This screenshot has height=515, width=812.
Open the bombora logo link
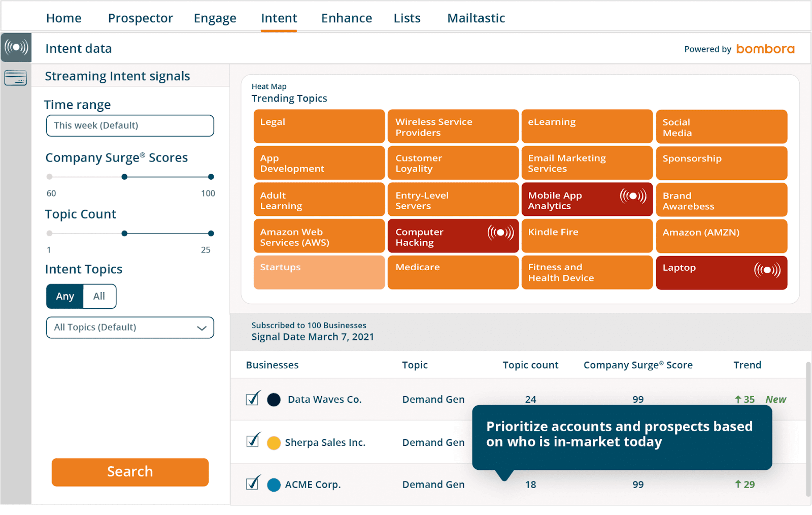pyautogui.click(x=765, y=49)
